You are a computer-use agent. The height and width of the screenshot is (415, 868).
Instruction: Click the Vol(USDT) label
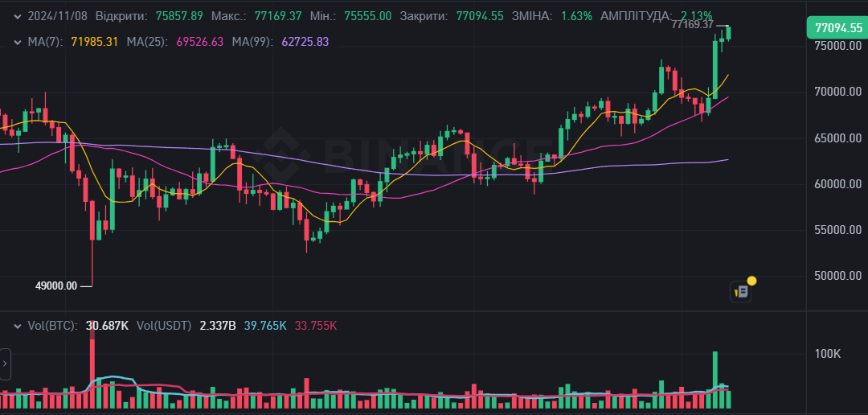163,326
